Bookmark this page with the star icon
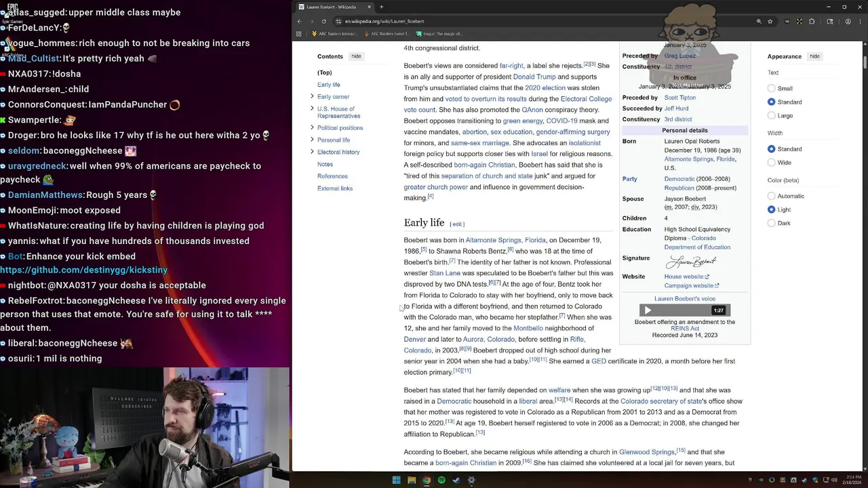868x488 pixels. tap(770, 21)
